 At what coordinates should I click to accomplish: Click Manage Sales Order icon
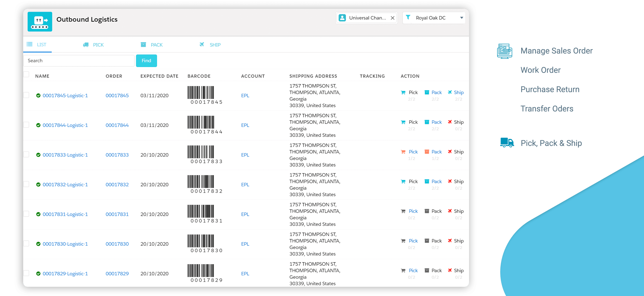pos(504,51)
